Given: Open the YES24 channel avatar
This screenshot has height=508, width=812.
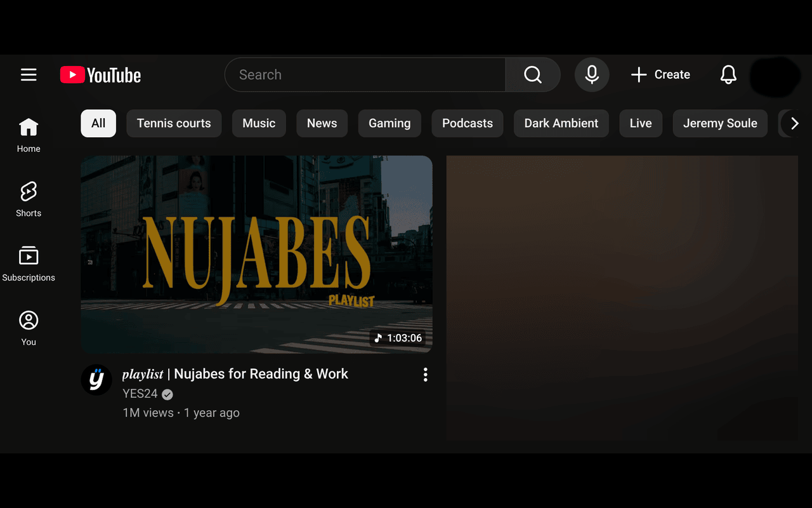Looking at the screenshot, I should (x=96, y=380).
